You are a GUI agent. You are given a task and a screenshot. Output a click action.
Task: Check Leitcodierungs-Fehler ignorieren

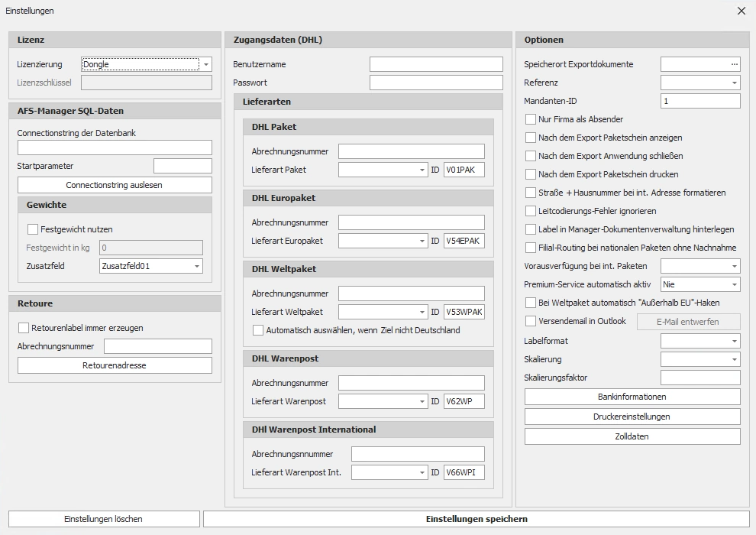click(x=531, y=211)
